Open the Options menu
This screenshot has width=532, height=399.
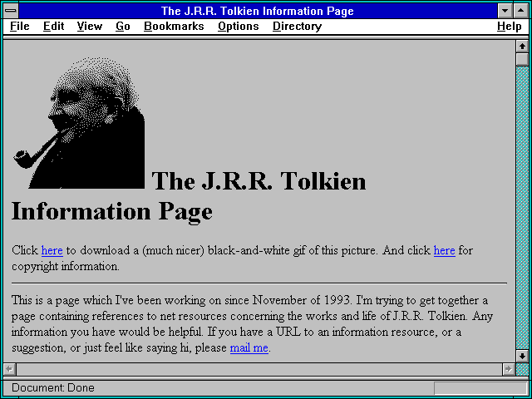tap(239, 27)
